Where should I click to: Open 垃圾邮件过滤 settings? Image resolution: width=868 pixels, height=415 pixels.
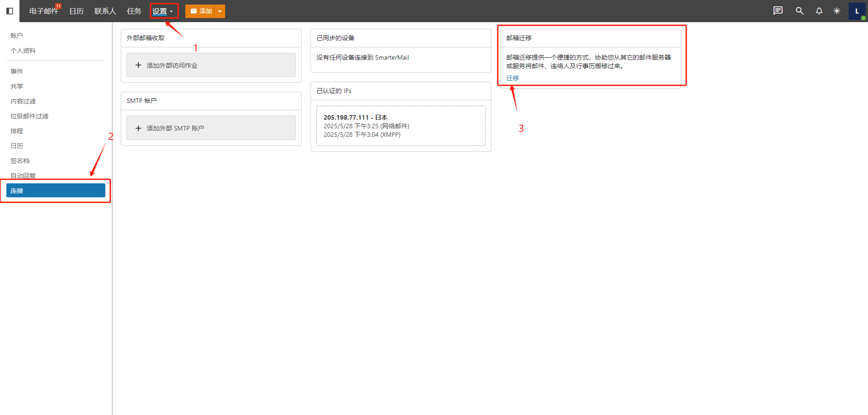(29, 116)
